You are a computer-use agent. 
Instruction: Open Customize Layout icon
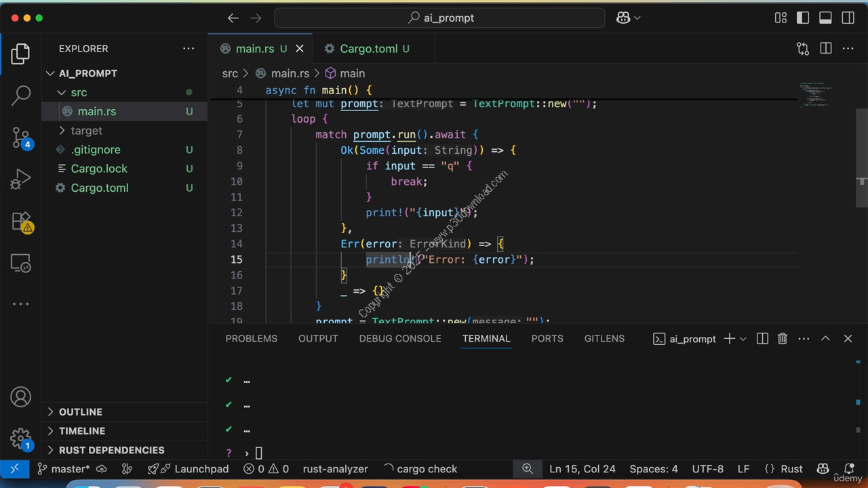pos(781,18)
